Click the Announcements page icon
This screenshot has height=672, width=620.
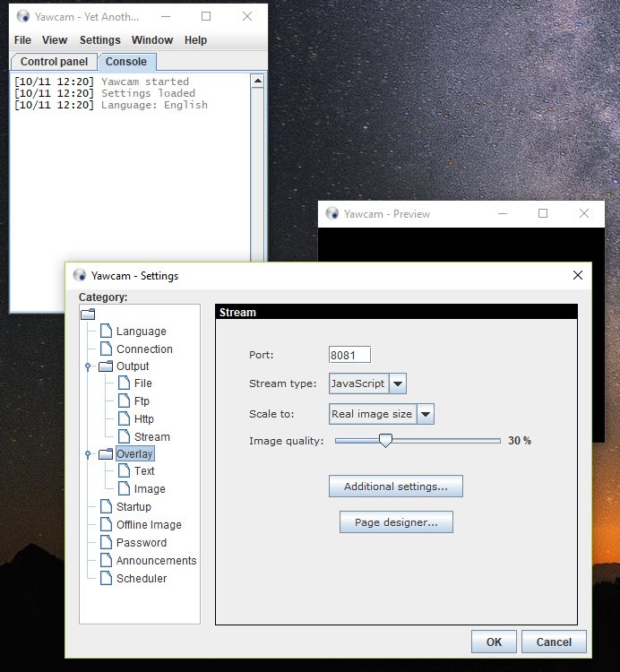[106, 560]
